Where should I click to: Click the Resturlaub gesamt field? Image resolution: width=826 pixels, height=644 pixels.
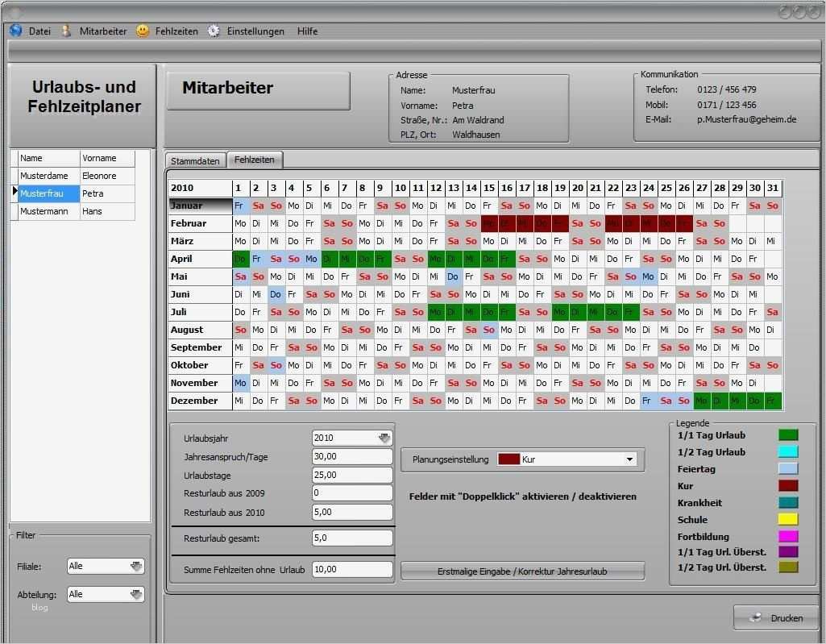[x=352, y=538]
